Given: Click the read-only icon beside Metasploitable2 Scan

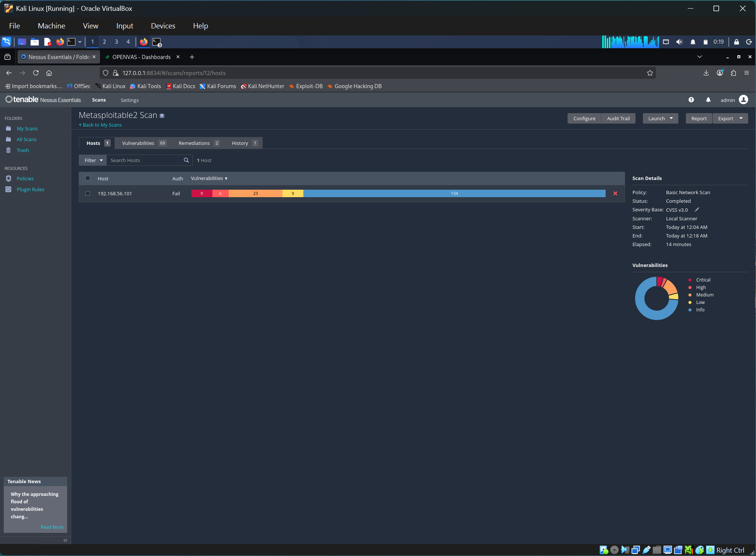Looking at the screenshot, I should (162, 116).
